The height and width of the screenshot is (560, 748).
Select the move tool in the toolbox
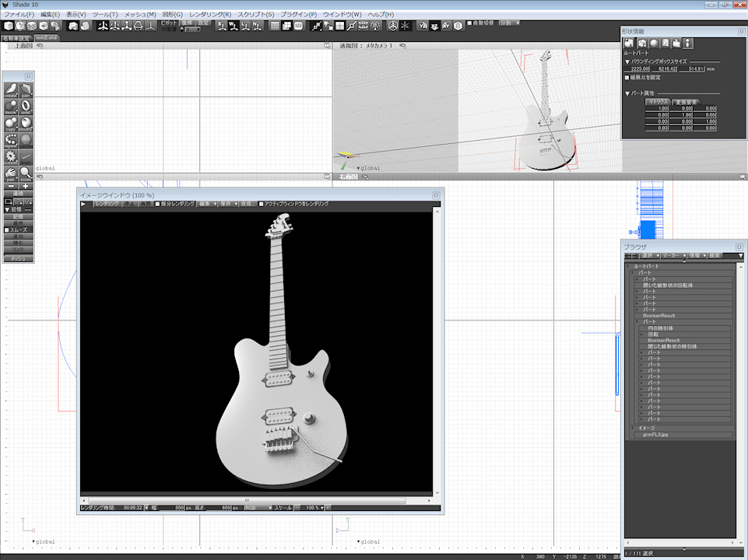[11, 107]
